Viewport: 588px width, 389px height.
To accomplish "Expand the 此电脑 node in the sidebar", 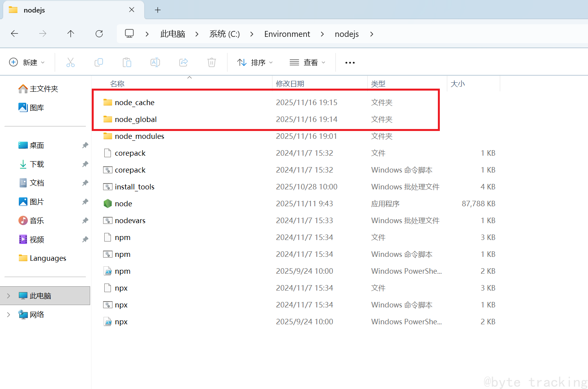I will point(9,295).
